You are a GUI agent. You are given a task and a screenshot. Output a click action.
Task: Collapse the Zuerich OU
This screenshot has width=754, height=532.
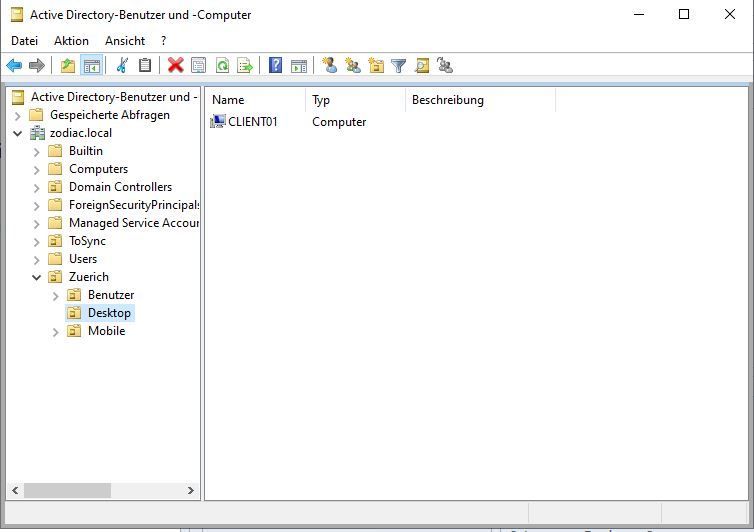tap(37, 277)
